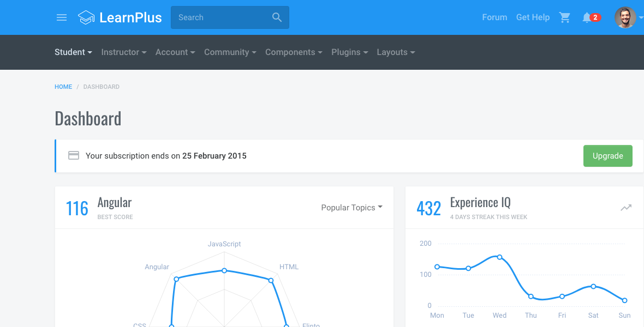The height and width of the screenshot is (327, 644).
Task: Click the search magnifier icon
Action: pos(277,17)
